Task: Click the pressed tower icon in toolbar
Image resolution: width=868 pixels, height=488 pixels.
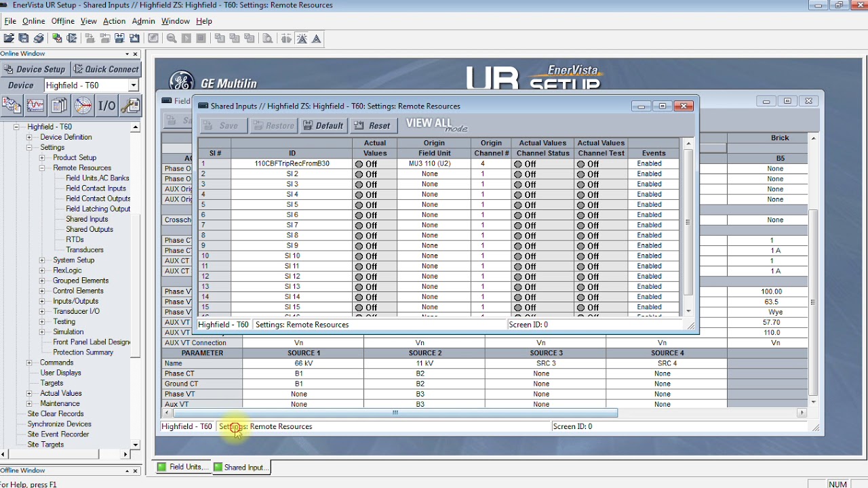Action: coord(302,39)
